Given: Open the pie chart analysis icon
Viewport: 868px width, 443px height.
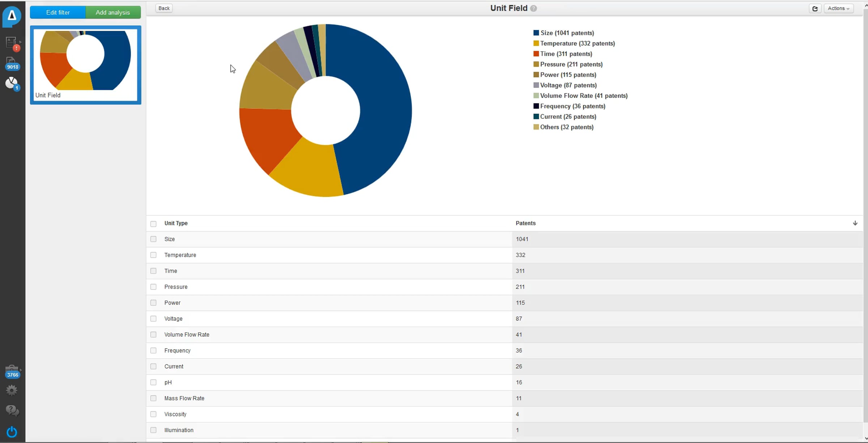Looking at the screenshot, I should pos(12,84).
